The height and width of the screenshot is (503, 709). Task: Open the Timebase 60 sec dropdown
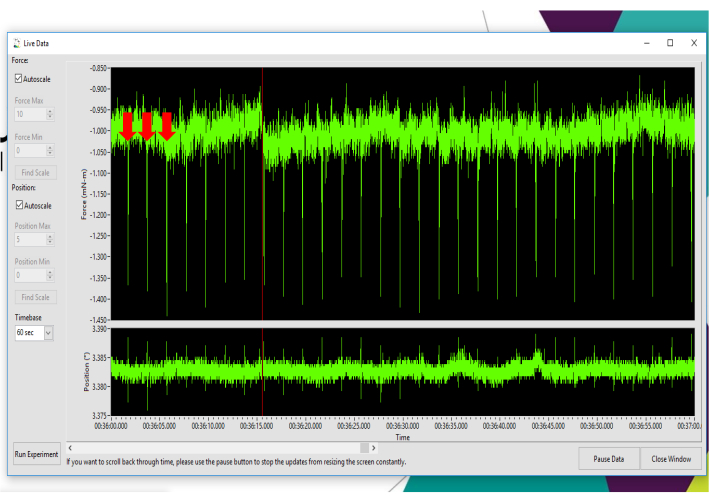(x=49, y=332)
